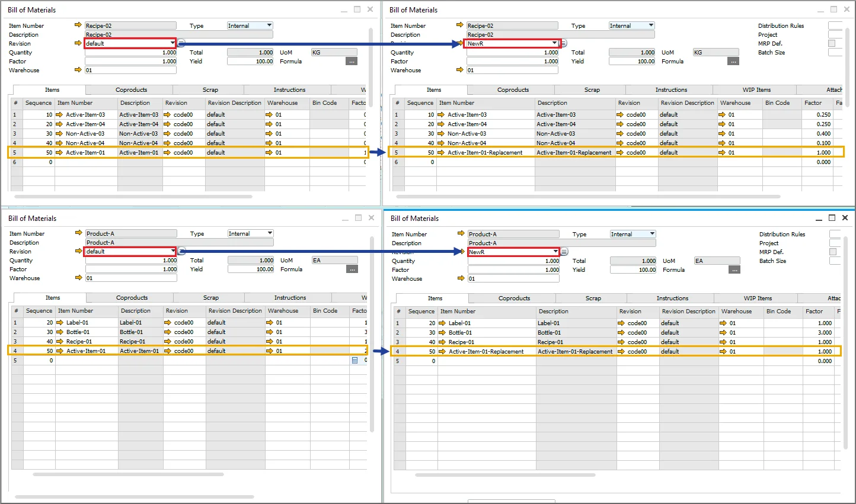Follow header Warehouse link arrow in Recipe-02 NewR window
856x504 pixels.
click(x=459, y=70)
